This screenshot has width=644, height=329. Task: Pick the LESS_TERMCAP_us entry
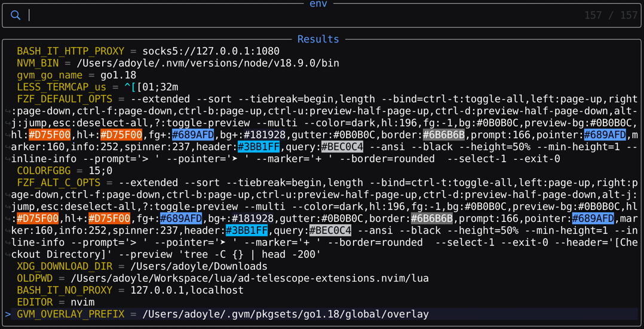click(62, 87)
